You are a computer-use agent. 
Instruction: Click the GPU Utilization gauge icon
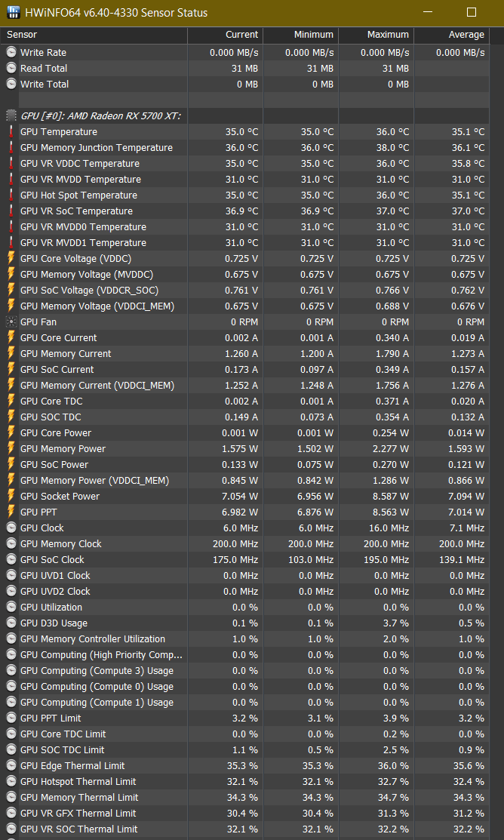[x=11, y=608]
